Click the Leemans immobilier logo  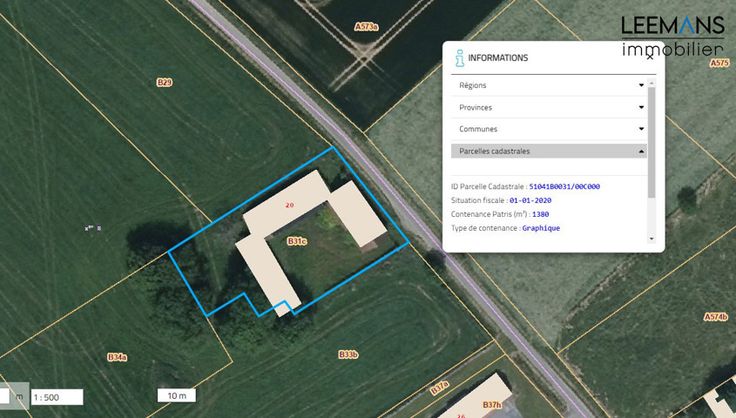[673, 36]
